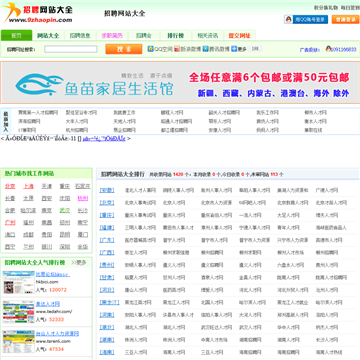This screenshot has height=360, width=360.
Task: Click 兼职在线 in the top links block
Action: point(313,130)
